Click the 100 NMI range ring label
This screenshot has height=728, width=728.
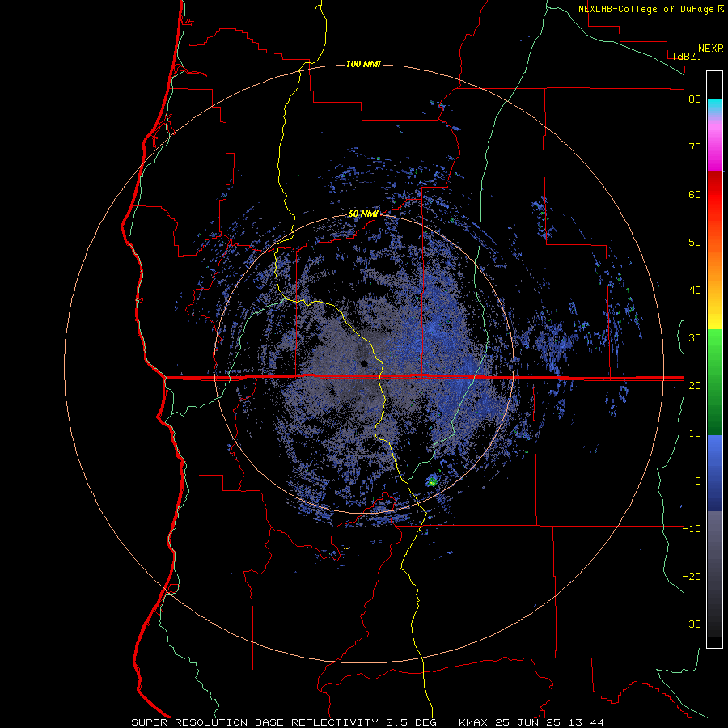tap(363, 64)
